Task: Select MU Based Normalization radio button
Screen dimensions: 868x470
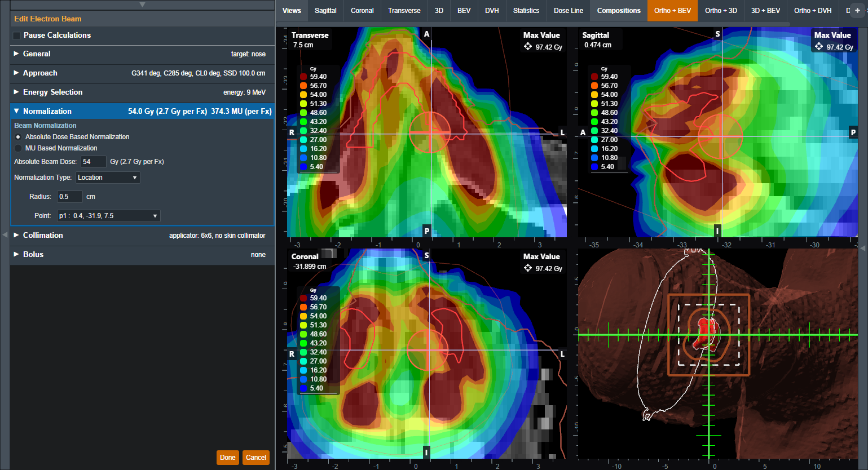Action: click(x=18, y=148)
